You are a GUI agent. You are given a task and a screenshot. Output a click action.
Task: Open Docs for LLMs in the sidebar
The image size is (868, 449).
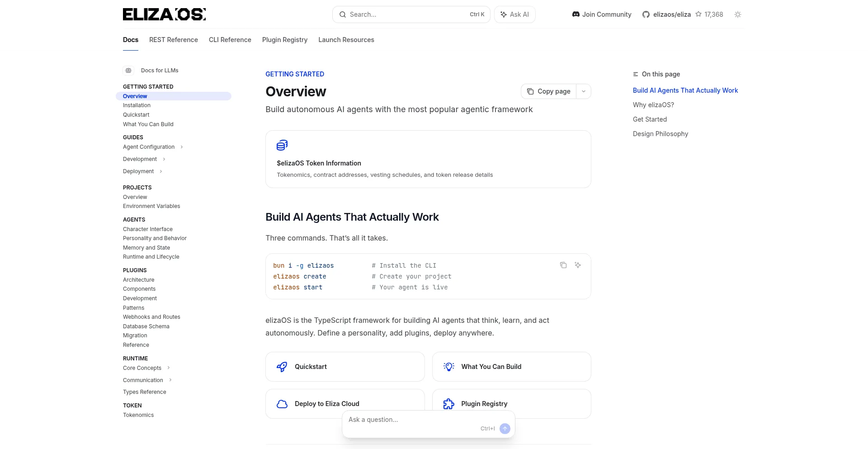(x=159, y=71)
